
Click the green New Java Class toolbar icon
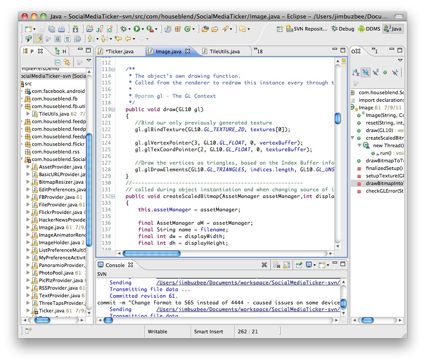tap(187, 29)
